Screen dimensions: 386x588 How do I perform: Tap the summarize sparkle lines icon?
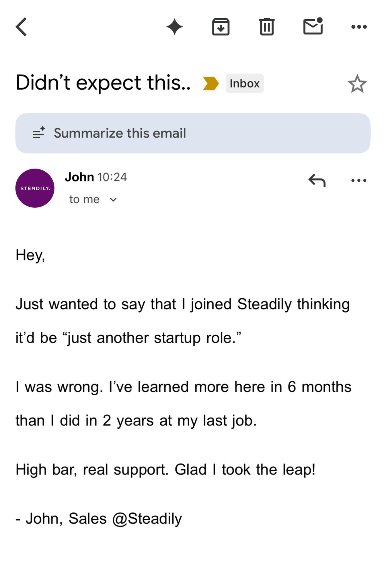pos(39,132)
